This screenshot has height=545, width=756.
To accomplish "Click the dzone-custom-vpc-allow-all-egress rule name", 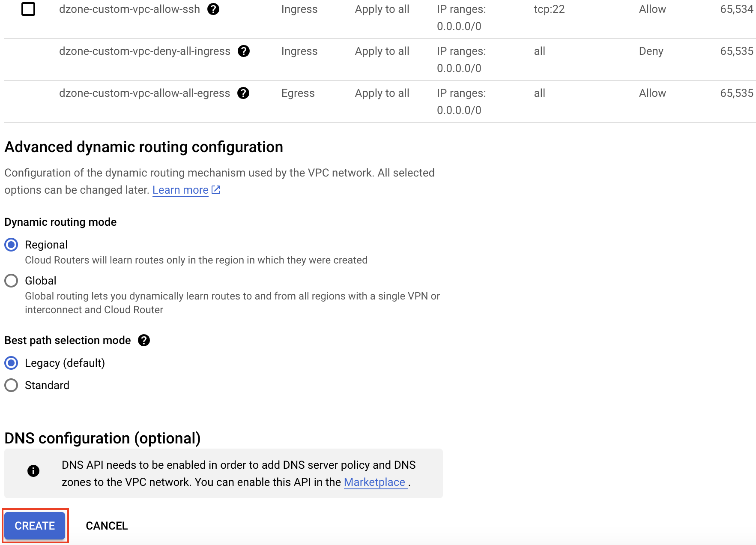I will (144, 93).
